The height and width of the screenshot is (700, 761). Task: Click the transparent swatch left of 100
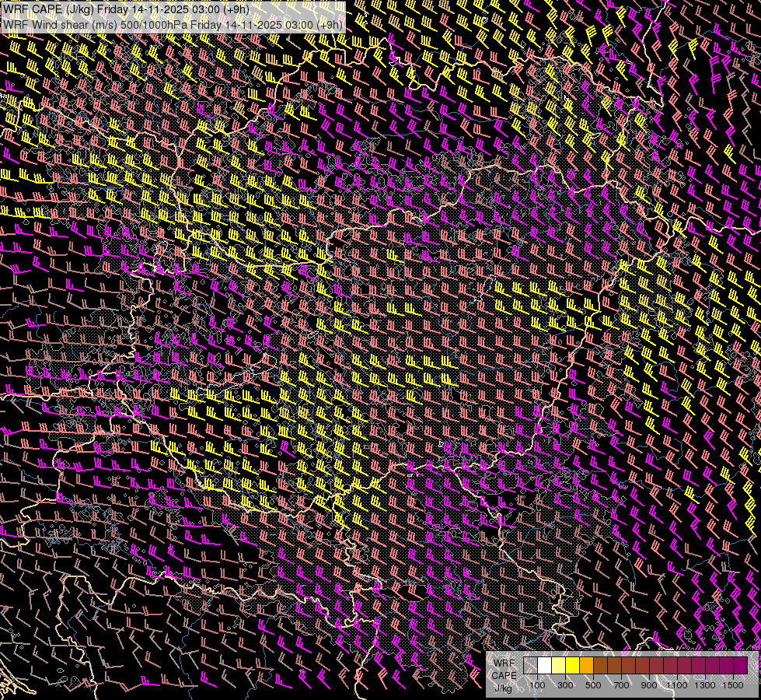coord(530,666)
